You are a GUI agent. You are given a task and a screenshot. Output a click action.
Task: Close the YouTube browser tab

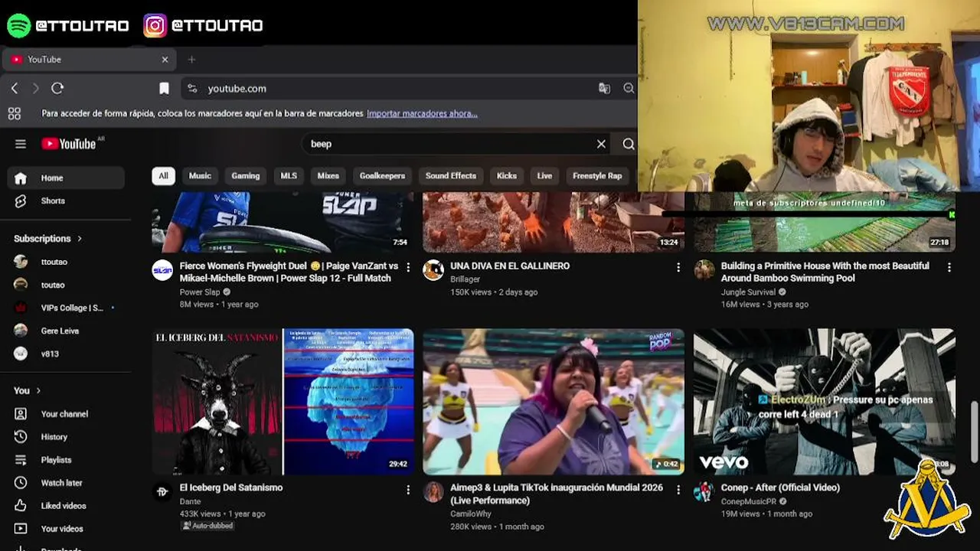165,60
